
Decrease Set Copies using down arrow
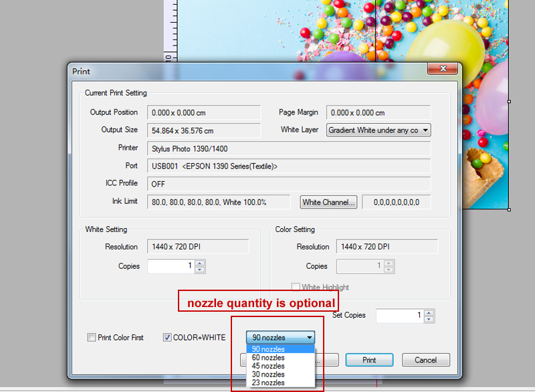(x=429, y=318)
